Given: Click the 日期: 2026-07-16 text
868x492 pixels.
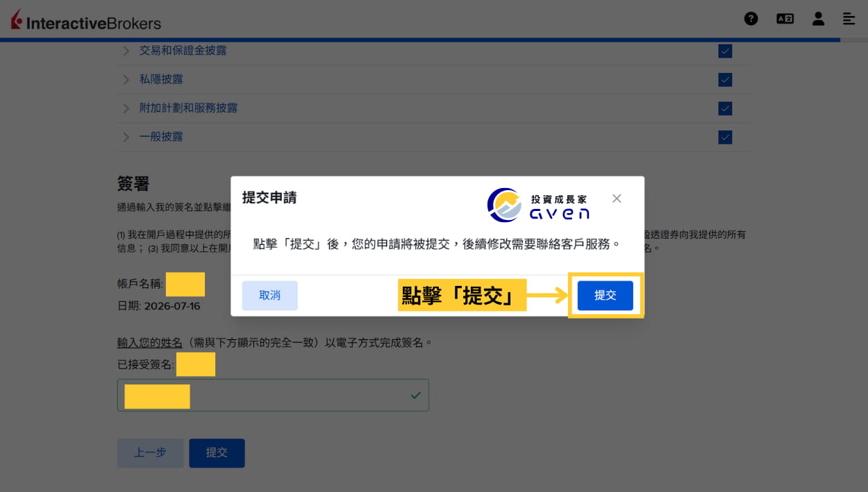Looking at the screenshot, I should 158,306.
